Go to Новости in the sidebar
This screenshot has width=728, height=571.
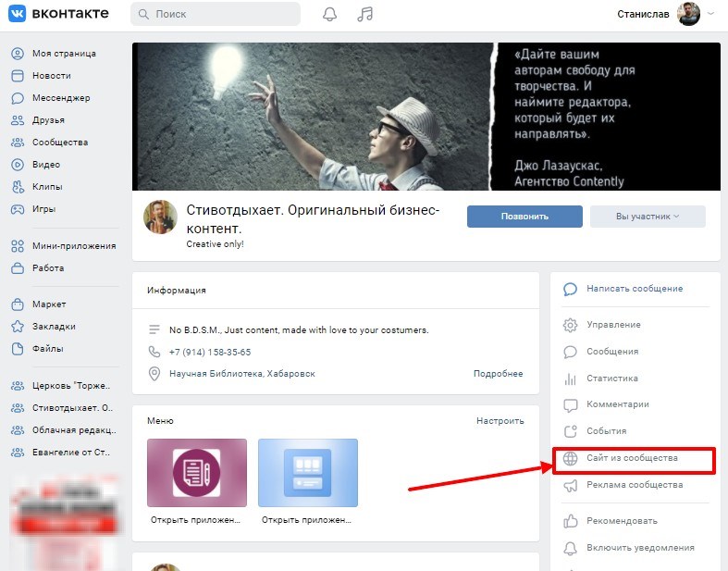coord(52,76)
